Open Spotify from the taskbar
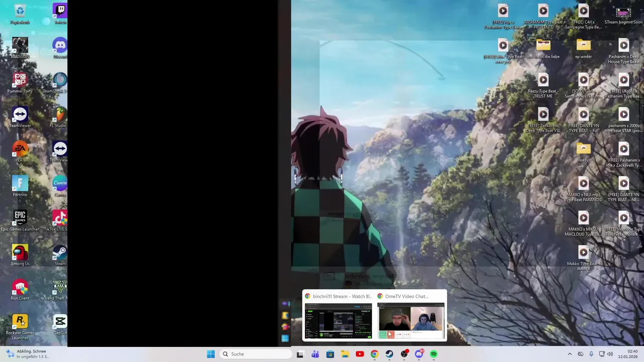The image size is (644, 362). tap(434, 354)
